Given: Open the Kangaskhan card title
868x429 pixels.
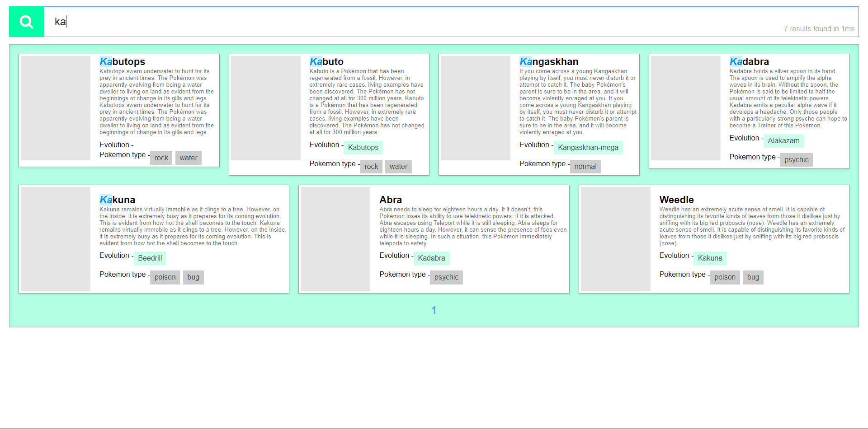Looking at the screenshot, I should point(549,61).
